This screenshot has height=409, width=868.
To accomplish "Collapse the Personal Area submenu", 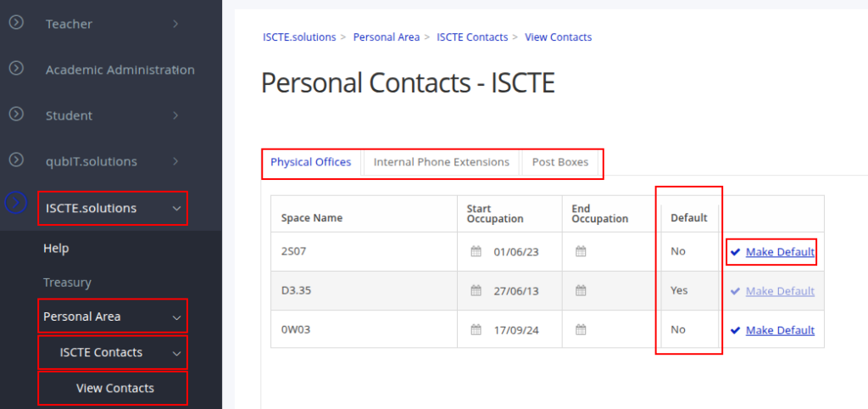I will 176,317.
